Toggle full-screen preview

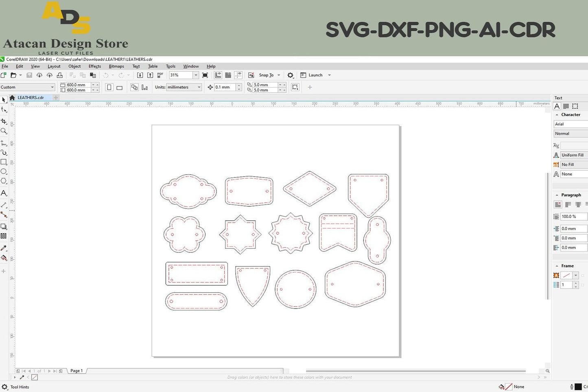(x=205, y=75)
